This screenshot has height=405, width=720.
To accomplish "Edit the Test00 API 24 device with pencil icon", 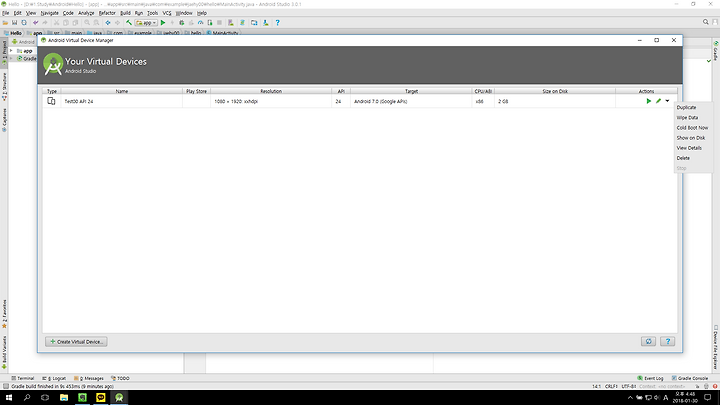I will pos(658,101).
